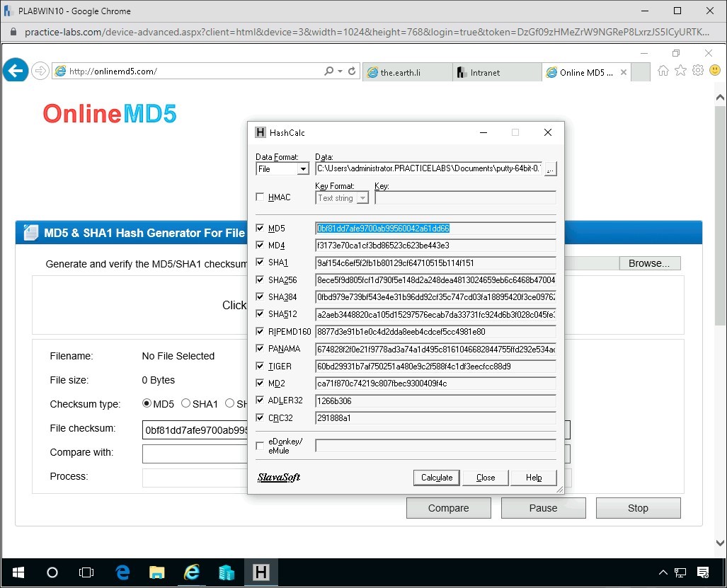Open browser Tools via the gear icon
This screenshot has height=588, width=727.
click(x=697, y=70)
